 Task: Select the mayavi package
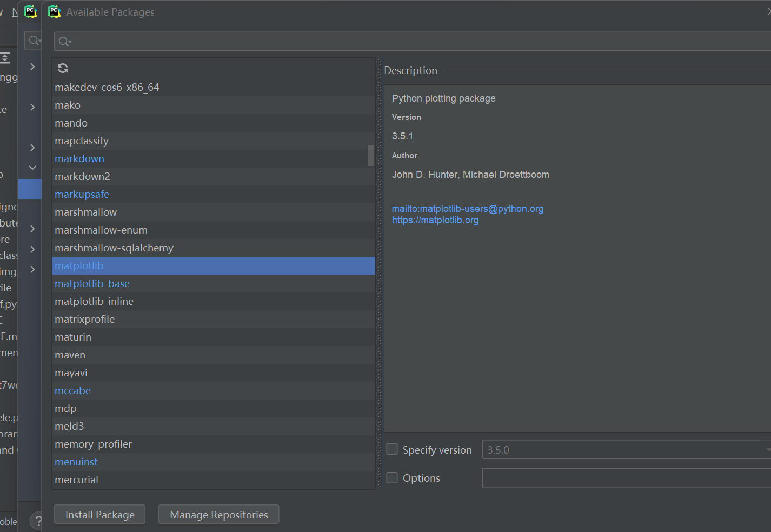click(x=213, y=373)
